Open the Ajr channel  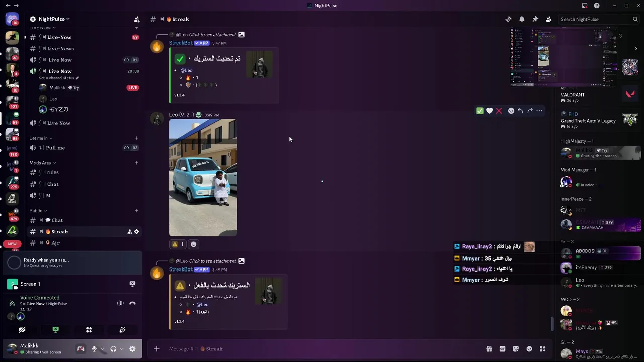coord(84,243)
